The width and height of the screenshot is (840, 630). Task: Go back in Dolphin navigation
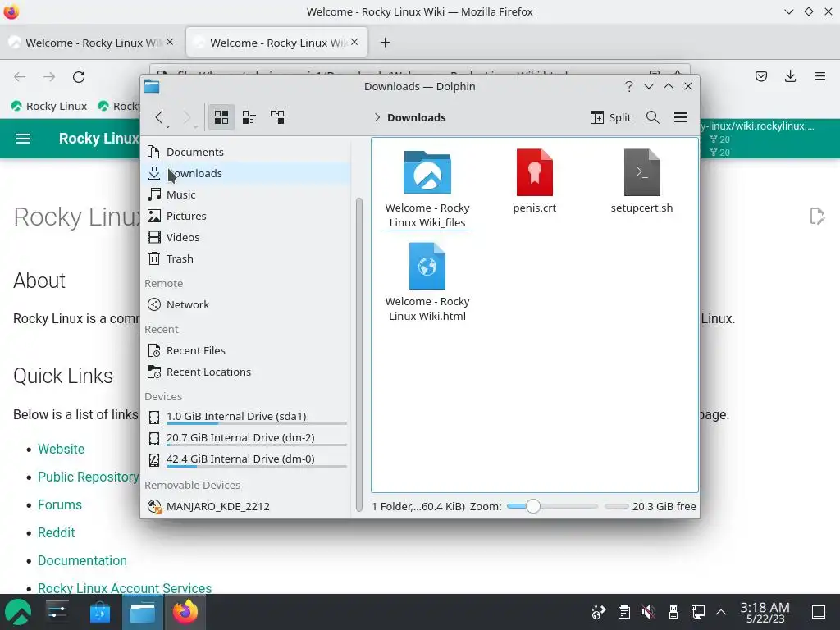coord(158,117)
